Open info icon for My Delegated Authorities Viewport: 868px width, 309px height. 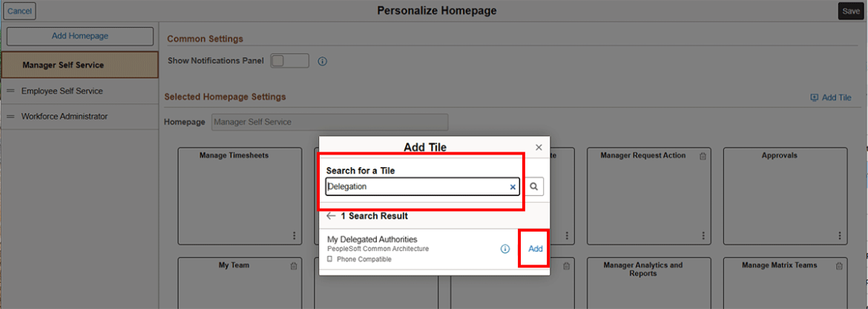point(505,249)
